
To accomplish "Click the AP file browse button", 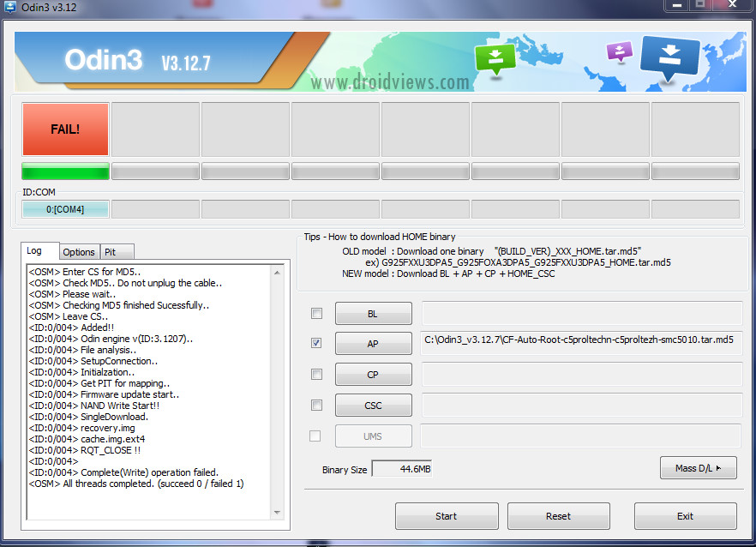I will tap(373, 344).
